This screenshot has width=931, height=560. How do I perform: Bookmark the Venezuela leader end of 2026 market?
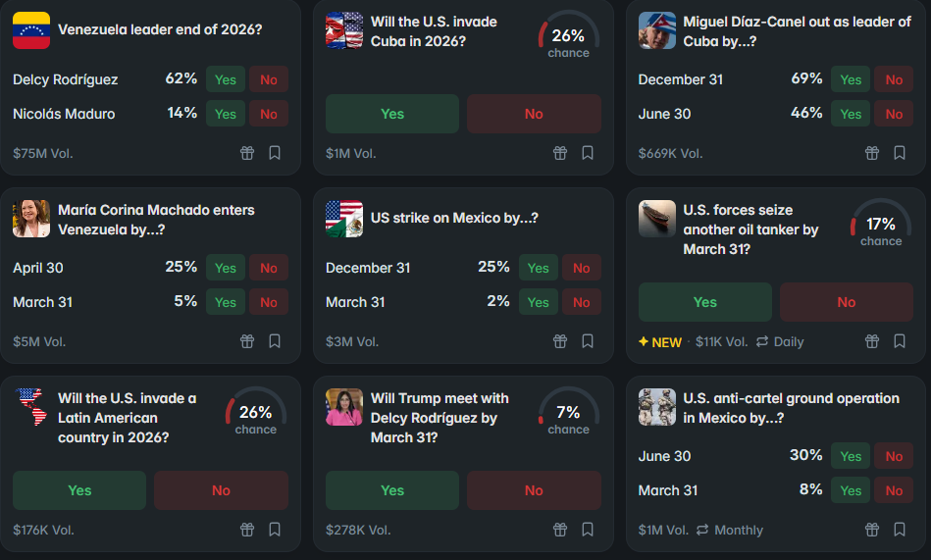point(275,153)
